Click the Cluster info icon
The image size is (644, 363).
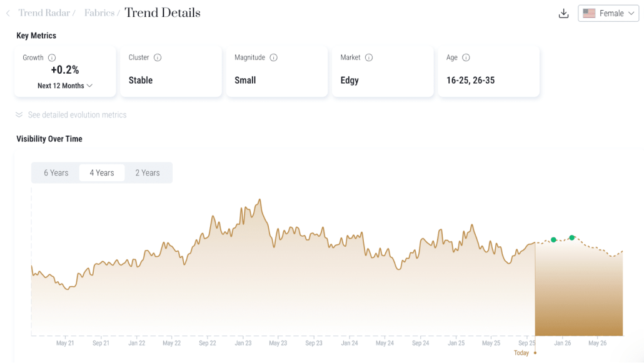(158, 57)
